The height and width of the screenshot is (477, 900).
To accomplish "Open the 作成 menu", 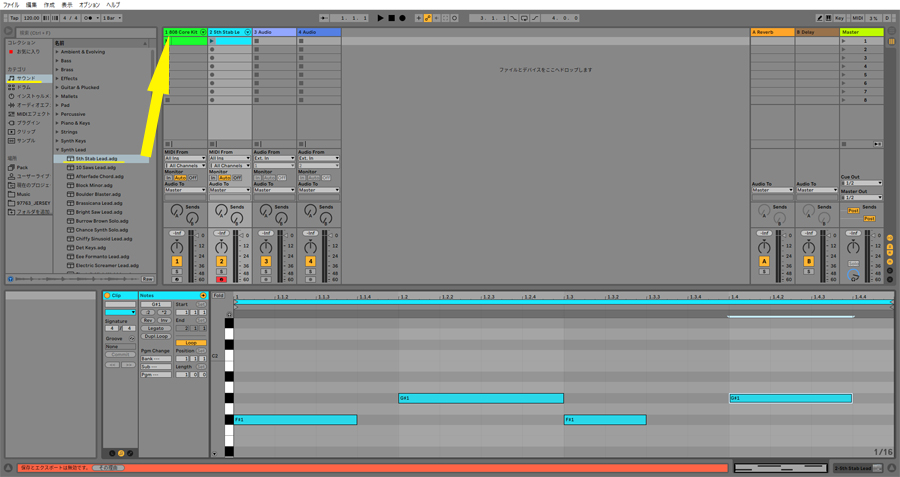I will pyautogui.click(x=49, y=5).
